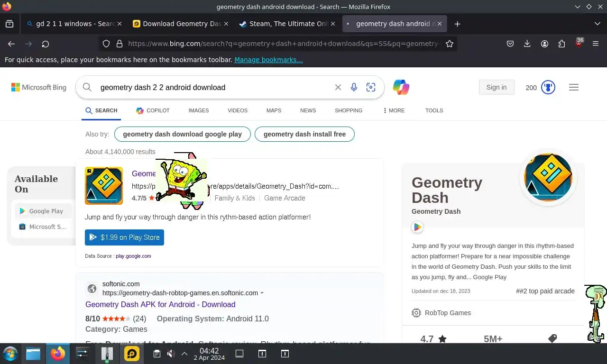
Task: Click uBlock Origin icon showing 36
Action: point(579,43)
